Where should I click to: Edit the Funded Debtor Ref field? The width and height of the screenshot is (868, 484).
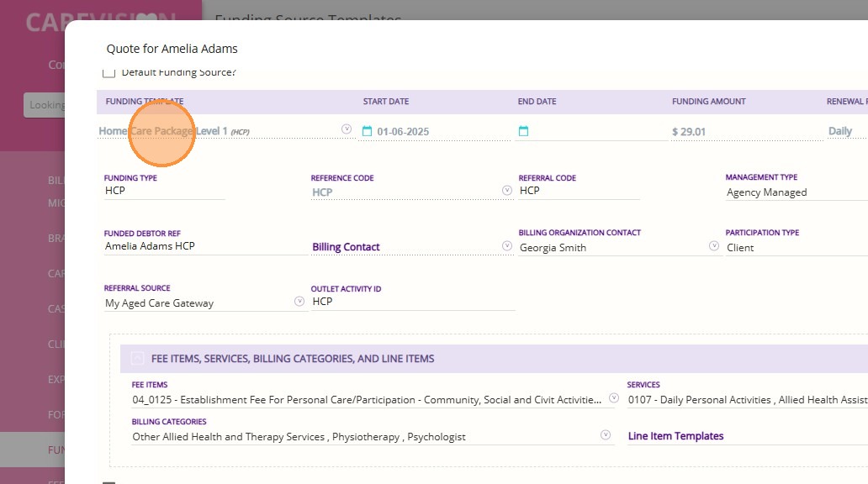tap(202, 246)
